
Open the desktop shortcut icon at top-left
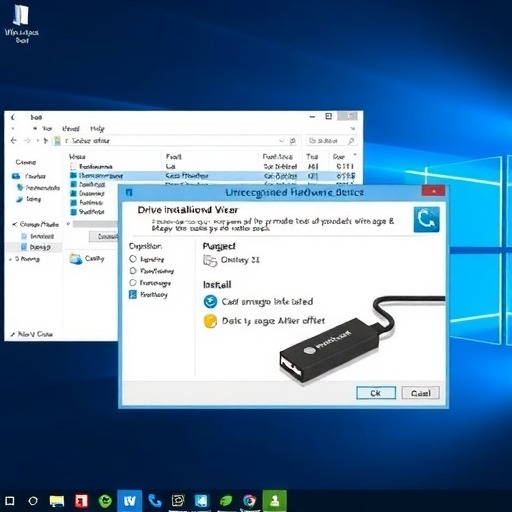pyautogui.click(x=21, y=15)
